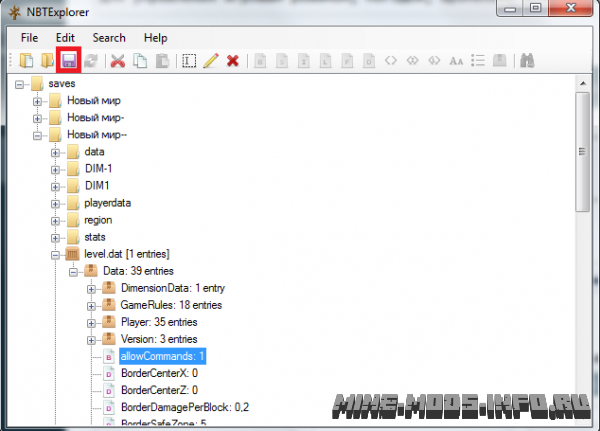Click the Copy toolbar icon
The height and width of the screenshot is (431, 600).
tap(140, 60)
